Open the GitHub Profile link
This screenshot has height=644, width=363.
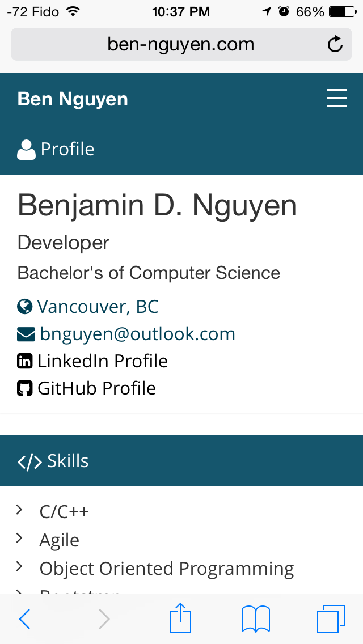(96, 388)
